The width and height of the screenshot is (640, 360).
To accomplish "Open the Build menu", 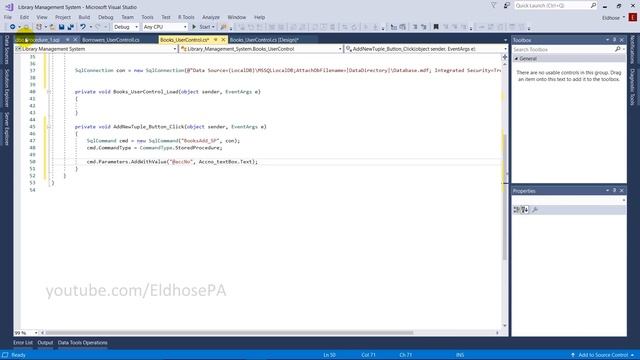I will coord(84,17).
